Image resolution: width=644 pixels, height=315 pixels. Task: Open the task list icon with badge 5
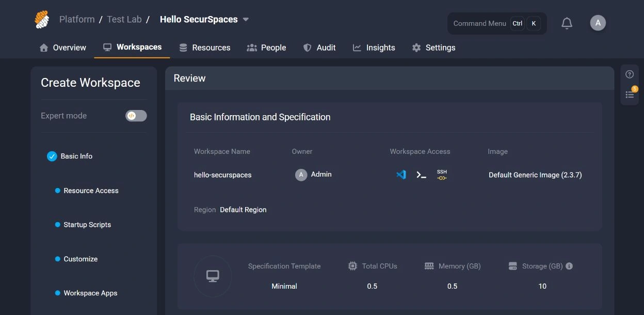(x=630, y=94)
